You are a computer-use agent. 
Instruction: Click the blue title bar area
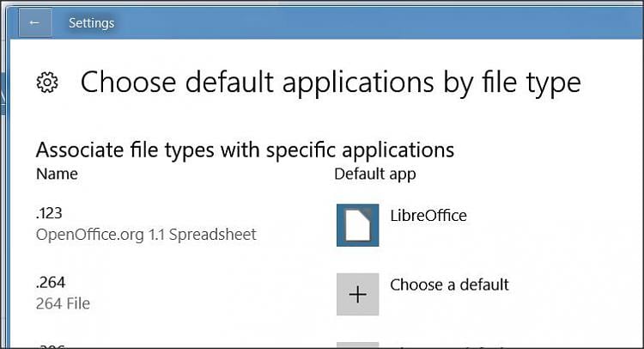(x=369, y=22)
